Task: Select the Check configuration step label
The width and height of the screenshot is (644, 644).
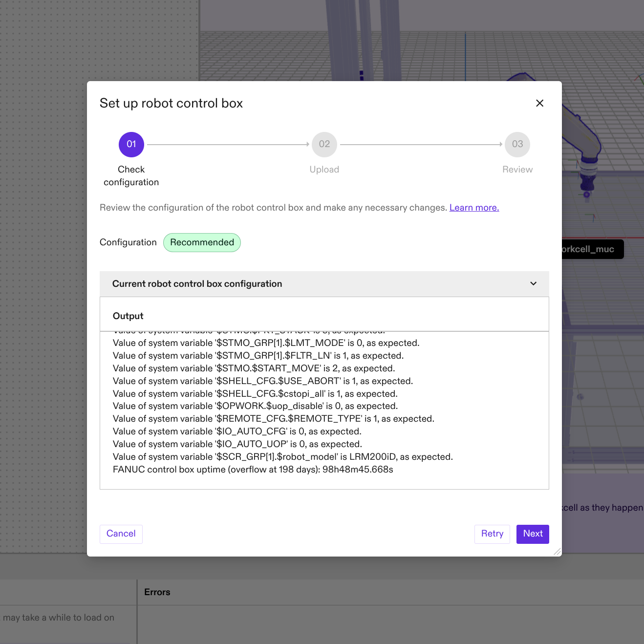Action: [131, 176]
